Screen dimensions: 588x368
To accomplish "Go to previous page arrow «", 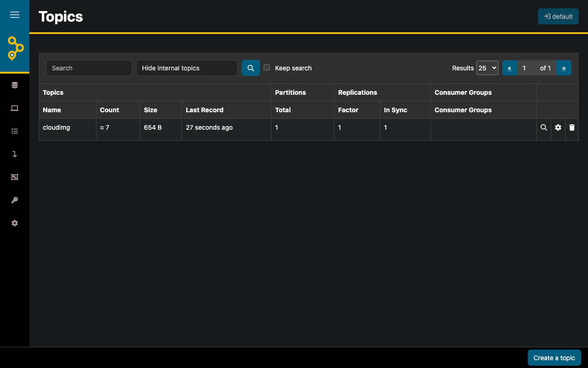I will coord(509,68).
